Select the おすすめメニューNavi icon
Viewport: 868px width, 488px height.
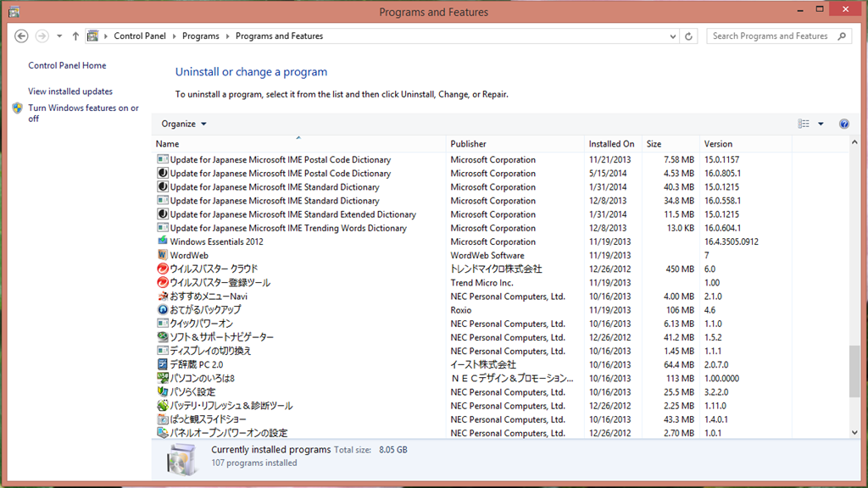tap(162, 296)
